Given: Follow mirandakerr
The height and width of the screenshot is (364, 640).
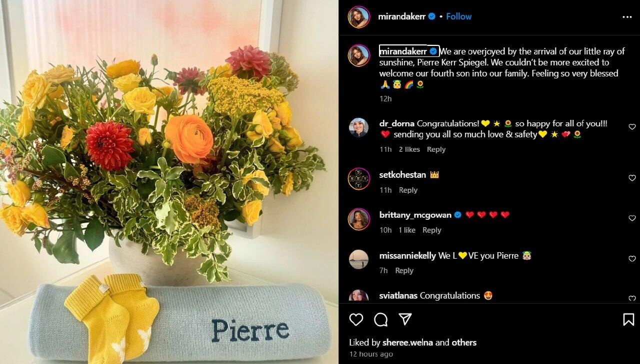Looking at the screenshot, I should click(458, 16).
